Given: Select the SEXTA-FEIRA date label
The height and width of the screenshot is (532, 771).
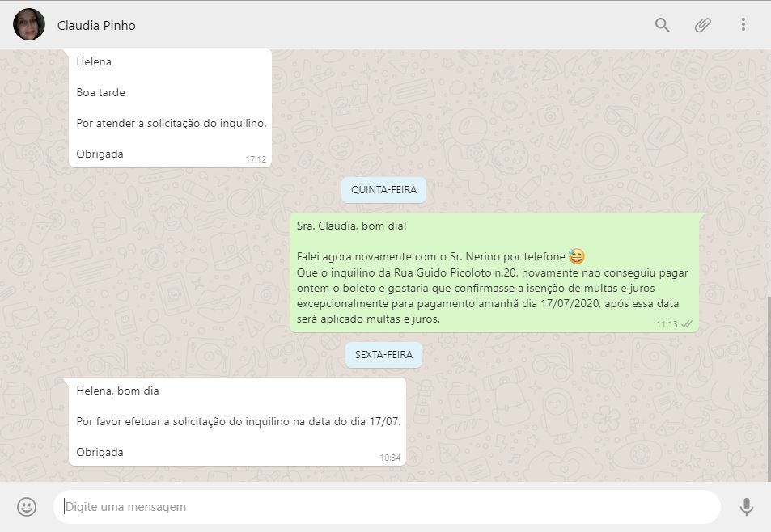Looking at the screenshot, I should point(383,355).
